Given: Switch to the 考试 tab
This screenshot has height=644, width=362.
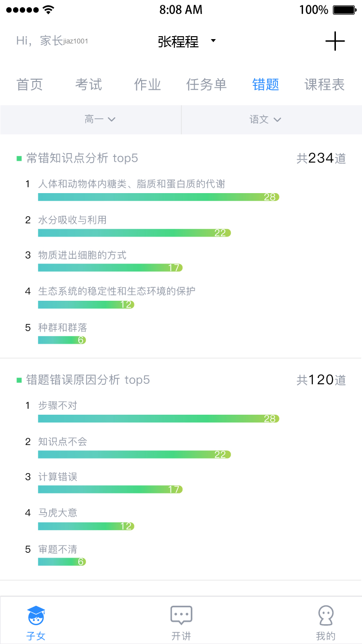Looking at the screenshot, I should (89, 85).
